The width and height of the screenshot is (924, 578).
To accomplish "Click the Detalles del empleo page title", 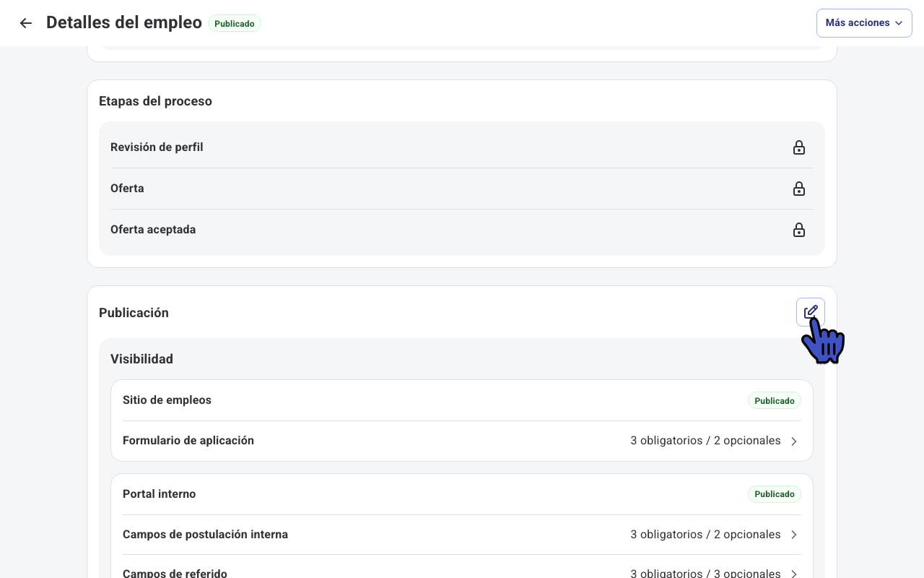I will (124, 22).
